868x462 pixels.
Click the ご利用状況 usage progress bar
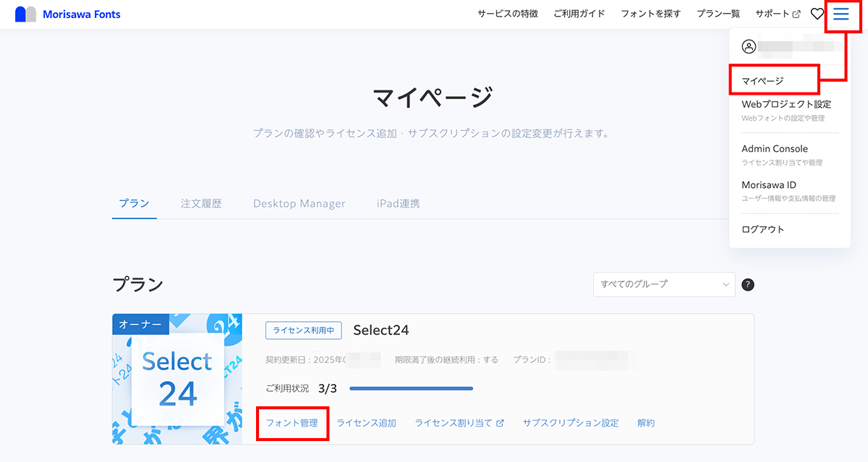pos(411,388)
